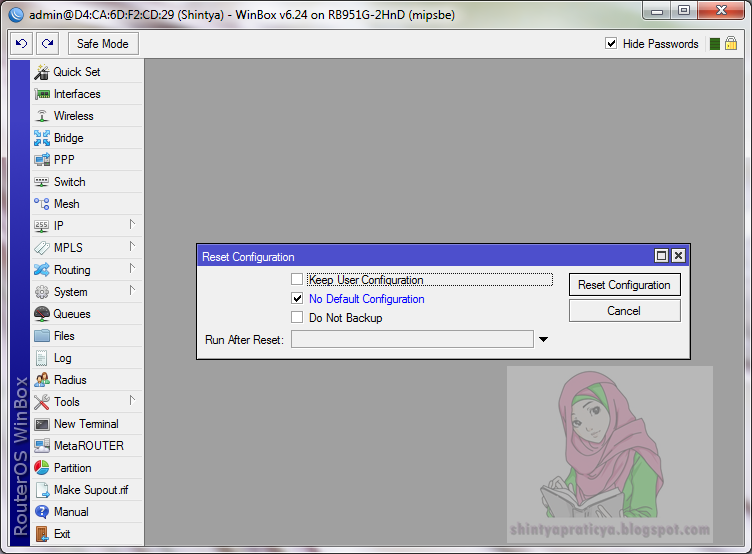The width and height of the screenshot is (752, 554).
Task: Click the Routing arrows icon
Action: coord(42,270)
